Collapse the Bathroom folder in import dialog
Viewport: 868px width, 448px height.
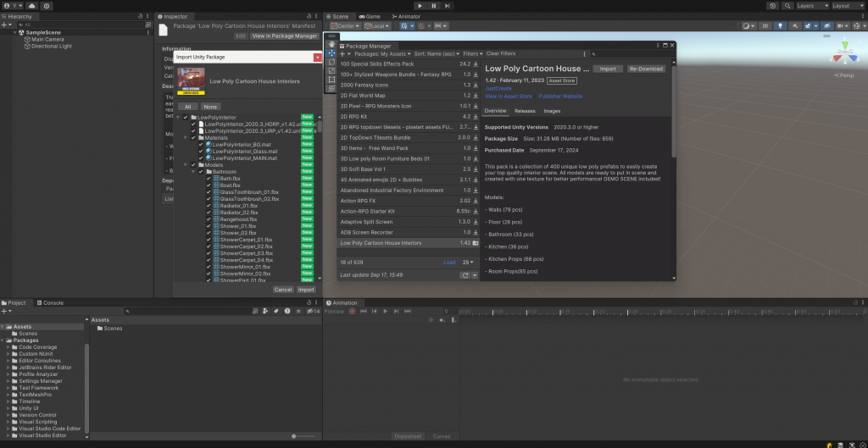tap(194, 171)
